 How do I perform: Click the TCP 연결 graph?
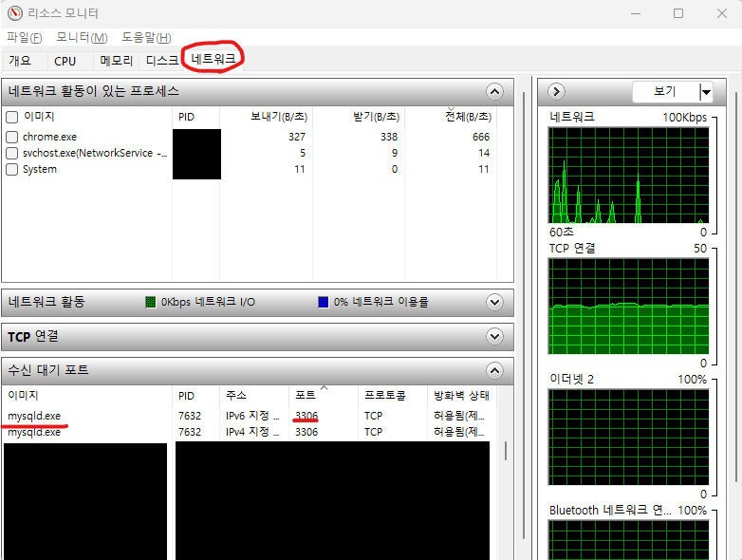click(x=628, y=307)
